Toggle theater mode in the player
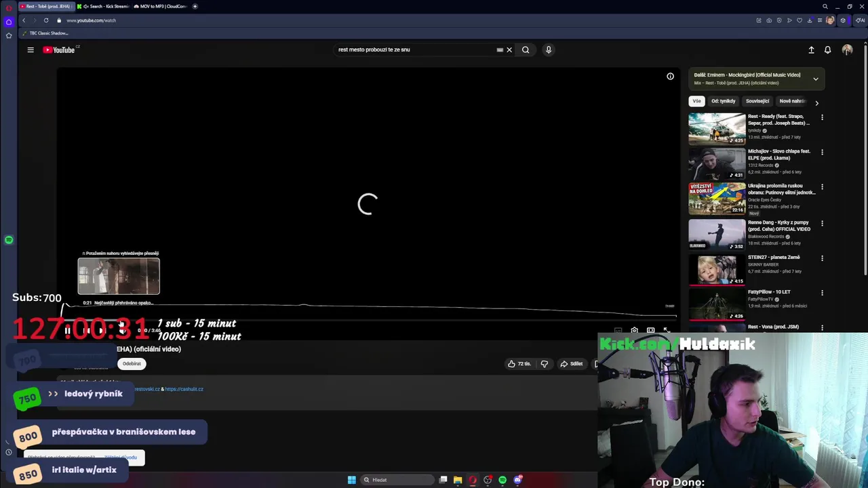The image size is (868, 488). 650,331
